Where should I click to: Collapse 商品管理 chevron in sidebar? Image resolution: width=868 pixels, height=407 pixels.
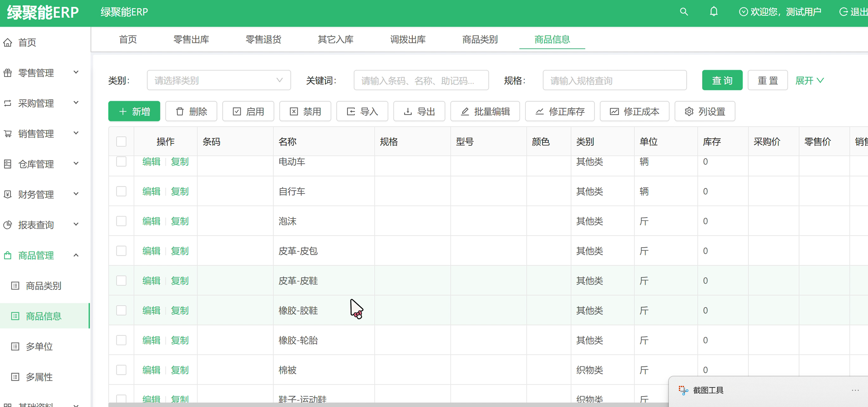point(76,255)
